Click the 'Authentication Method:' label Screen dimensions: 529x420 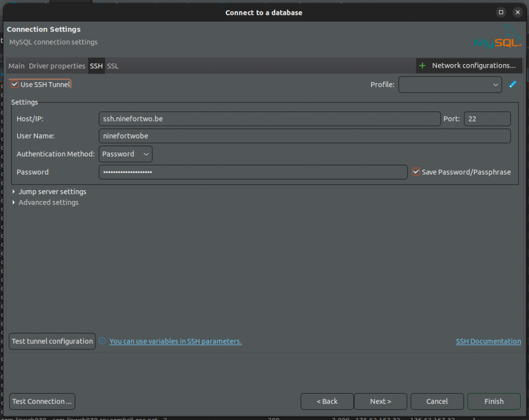coord(56,154)
